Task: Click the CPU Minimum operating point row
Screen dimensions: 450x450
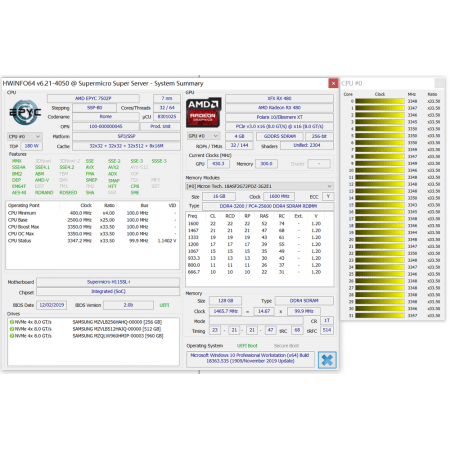Action: click(x=92, y=213)
